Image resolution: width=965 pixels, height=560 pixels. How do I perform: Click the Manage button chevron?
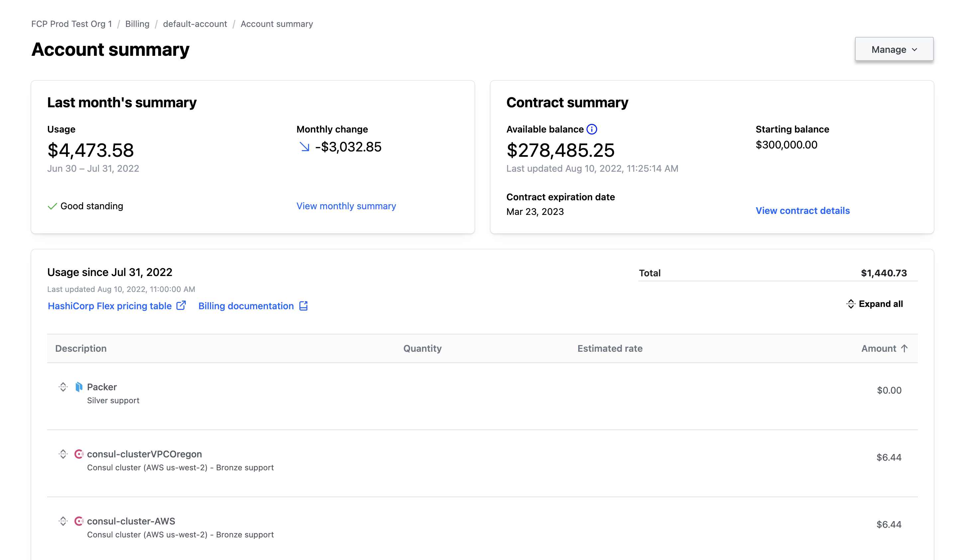(x=914, y=50)
